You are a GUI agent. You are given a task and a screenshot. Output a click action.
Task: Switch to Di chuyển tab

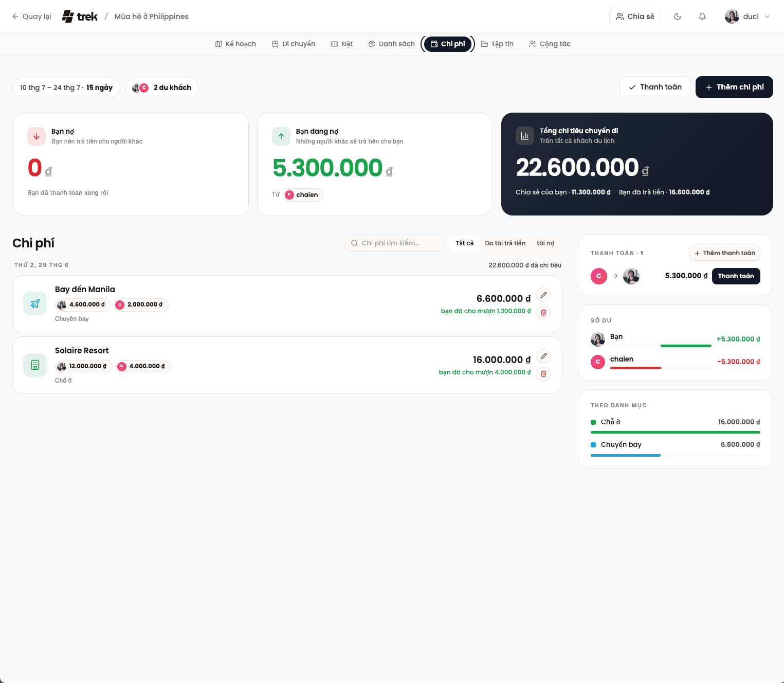pos(294,44)
